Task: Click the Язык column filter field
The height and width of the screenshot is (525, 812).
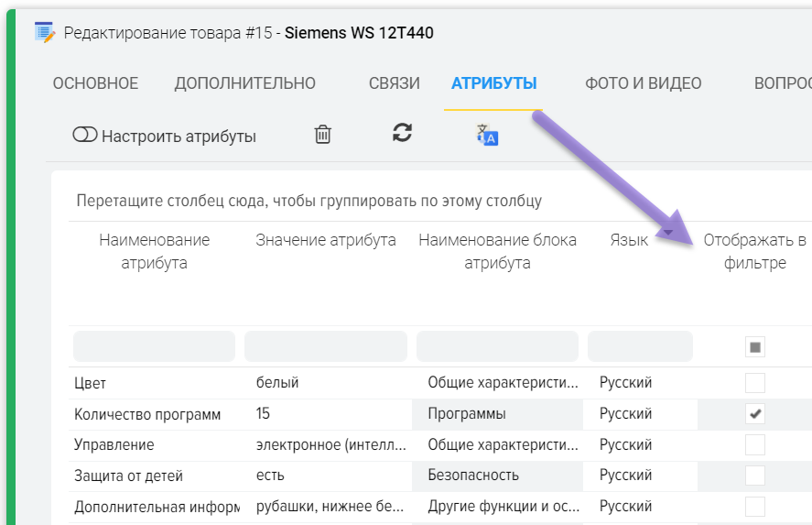Action: pos(640,346)
